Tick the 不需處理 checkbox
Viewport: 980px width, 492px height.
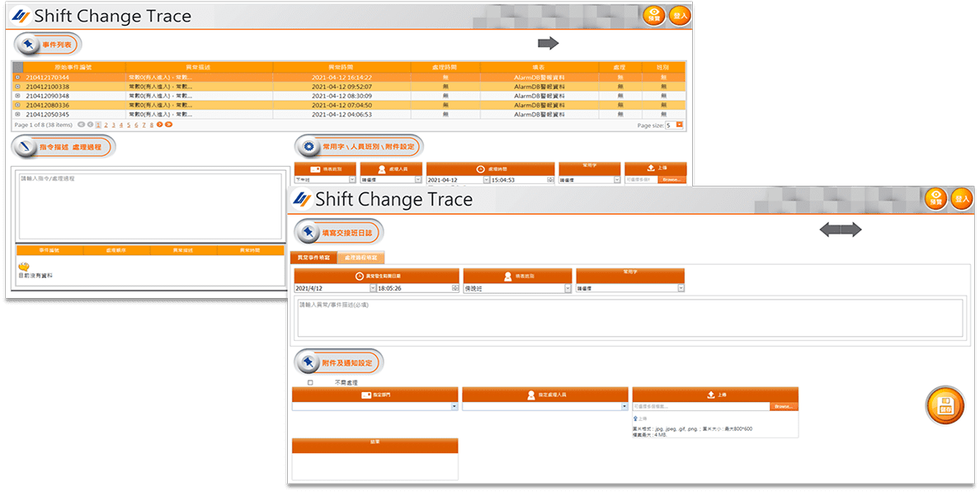click(x=310, y=382)
